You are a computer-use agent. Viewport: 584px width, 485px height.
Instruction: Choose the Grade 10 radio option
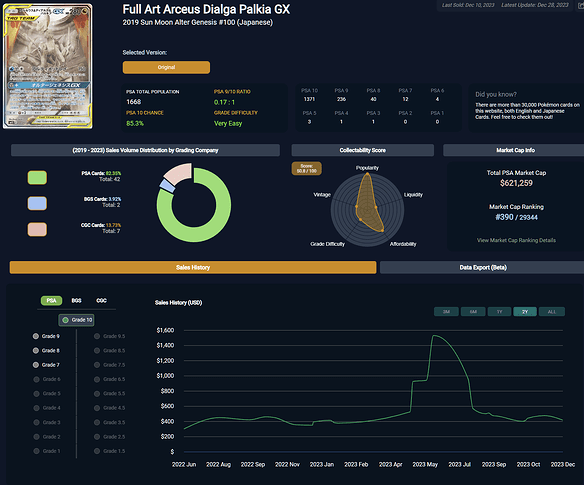(x=76, y=320)
